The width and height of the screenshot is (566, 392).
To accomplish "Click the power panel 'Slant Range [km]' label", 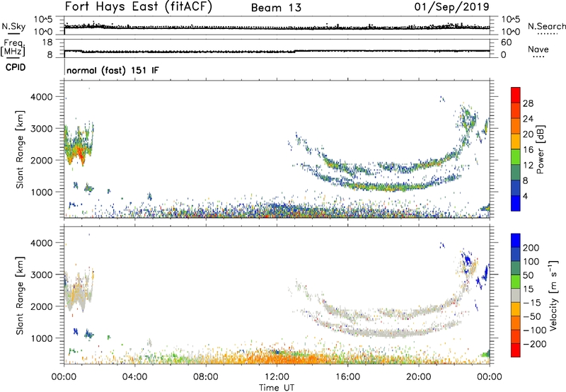I will click(x=20, y=149).
